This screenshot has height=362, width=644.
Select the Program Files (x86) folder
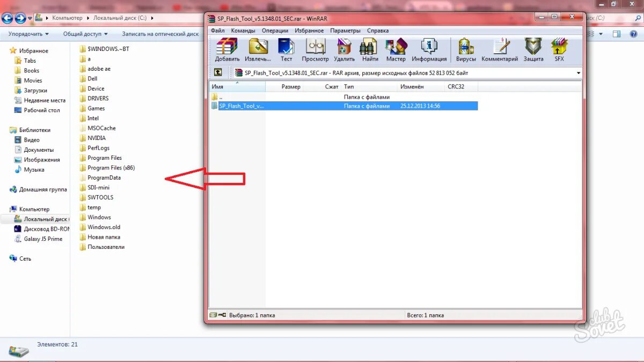click(x=107, y=168)
